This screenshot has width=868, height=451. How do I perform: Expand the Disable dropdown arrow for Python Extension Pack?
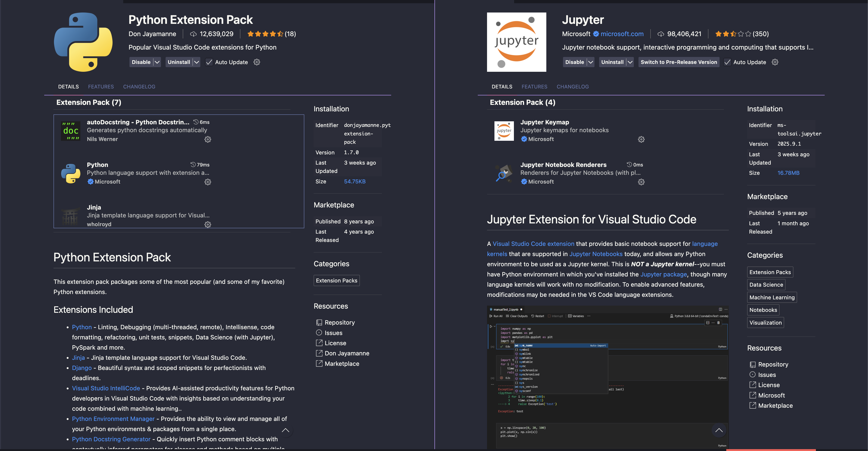point(157,62)
